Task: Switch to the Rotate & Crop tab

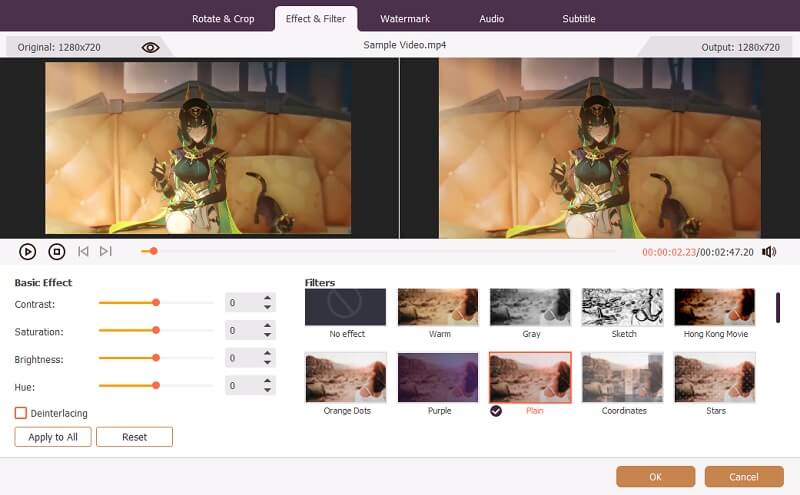Action: coord(224,19)
